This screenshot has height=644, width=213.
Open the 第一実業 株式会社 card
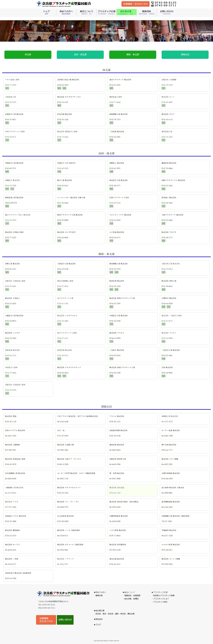click(x=133, y=476)
